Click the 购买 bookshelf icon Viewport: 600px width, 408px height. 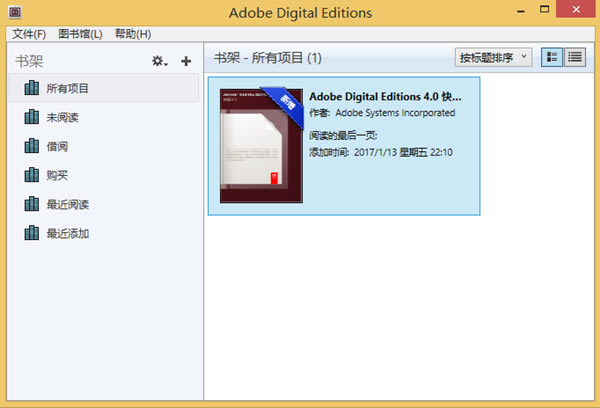point(31,175)
